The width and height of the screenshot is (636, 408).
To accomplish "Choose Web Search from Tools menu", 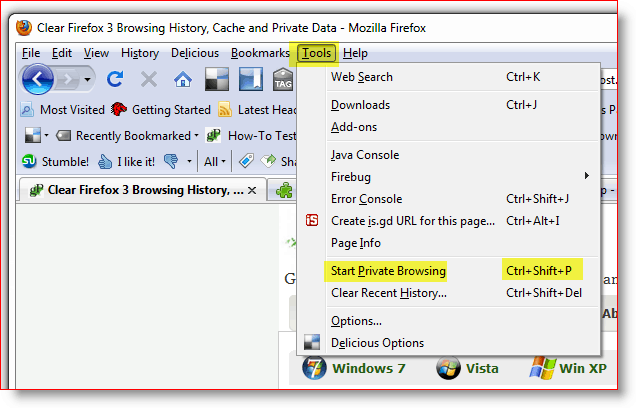I will click(449, 77).
